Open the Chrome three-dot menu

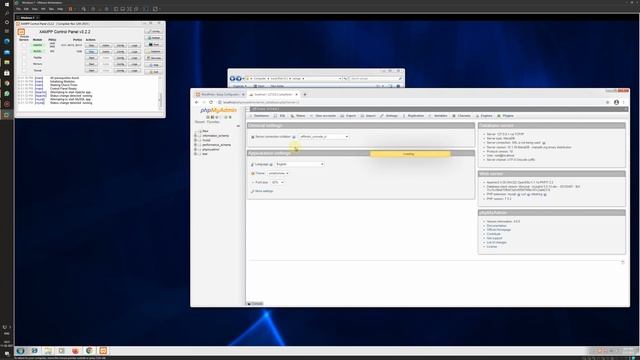pos(624,102)
